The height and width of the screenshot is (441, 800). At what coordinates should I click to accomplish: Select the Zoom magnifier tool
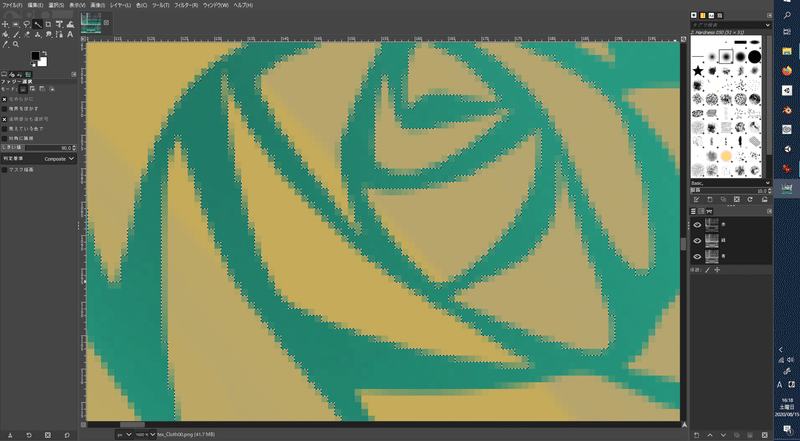click(16, 44)
